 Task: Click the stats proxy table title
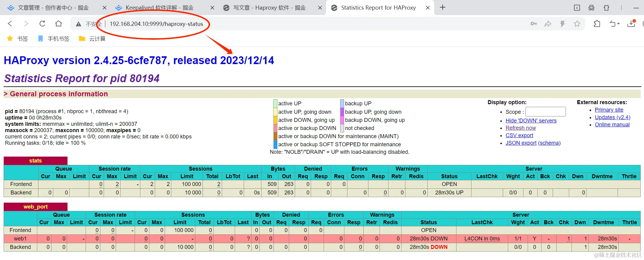35,161
